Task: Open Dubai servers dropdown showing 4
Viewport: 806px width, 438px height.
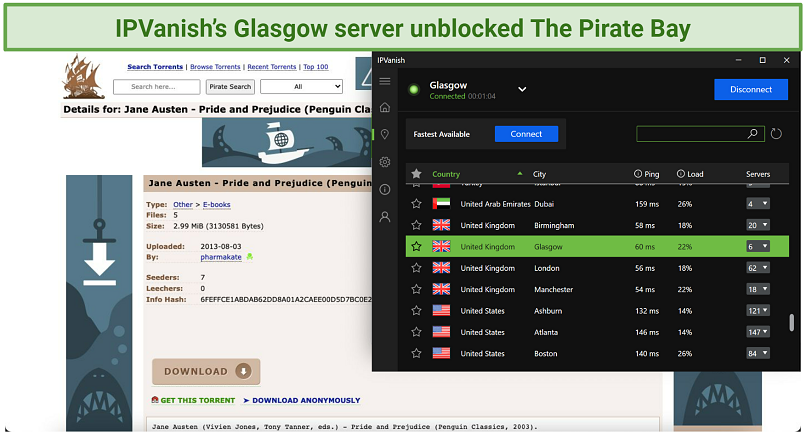Action: (758, 204)
